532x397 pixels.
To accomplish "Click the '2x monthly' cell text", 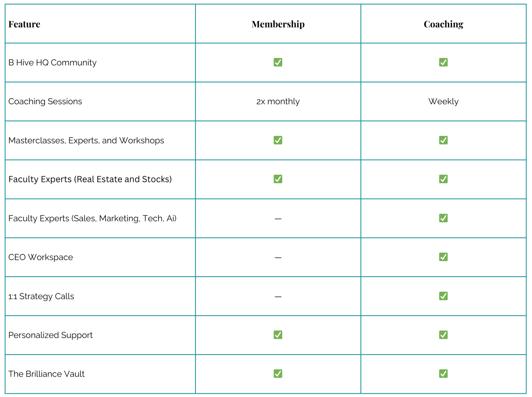I will coord(278,101).
